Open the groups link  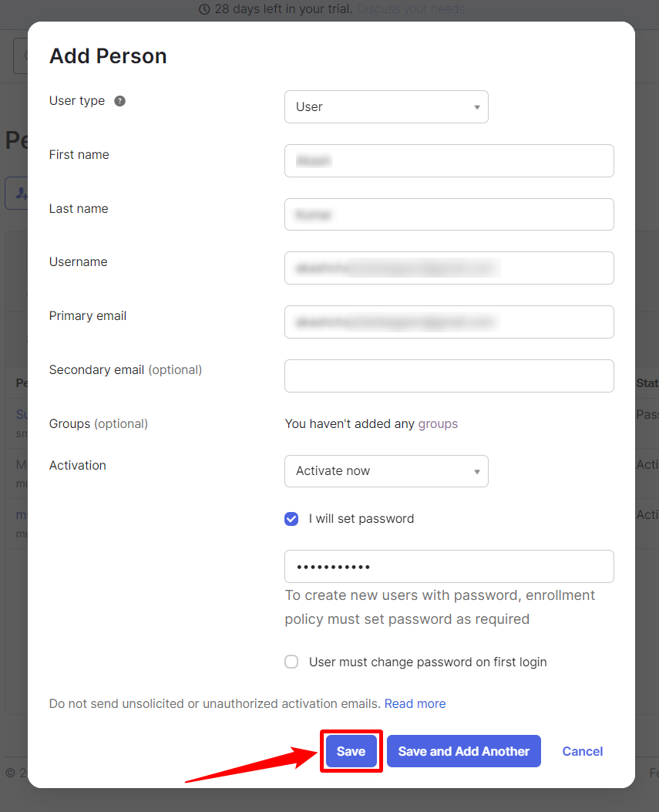point(438,424)
